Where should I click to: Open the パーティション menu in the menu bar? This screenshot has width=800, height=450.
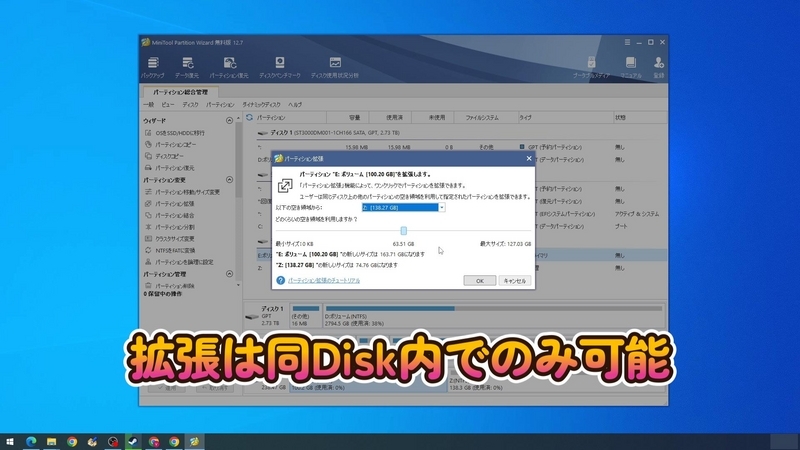pos(220,105)
